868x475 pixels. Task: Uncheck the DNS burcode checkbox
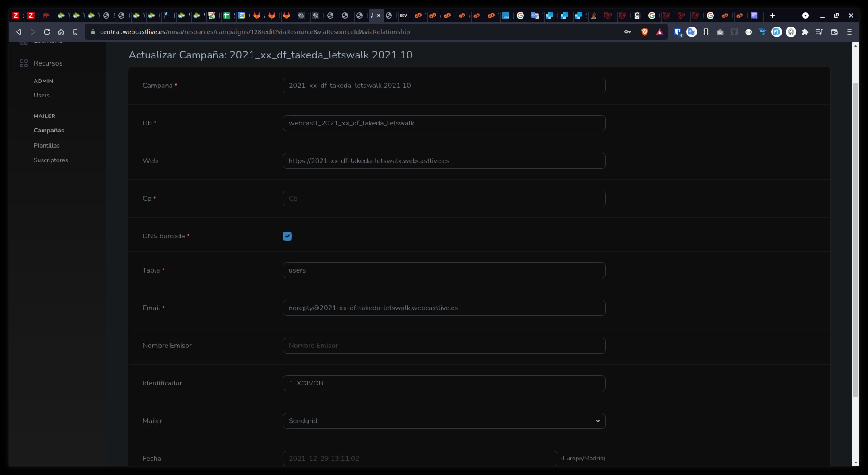pyautogui.click(x=287, y=236)
